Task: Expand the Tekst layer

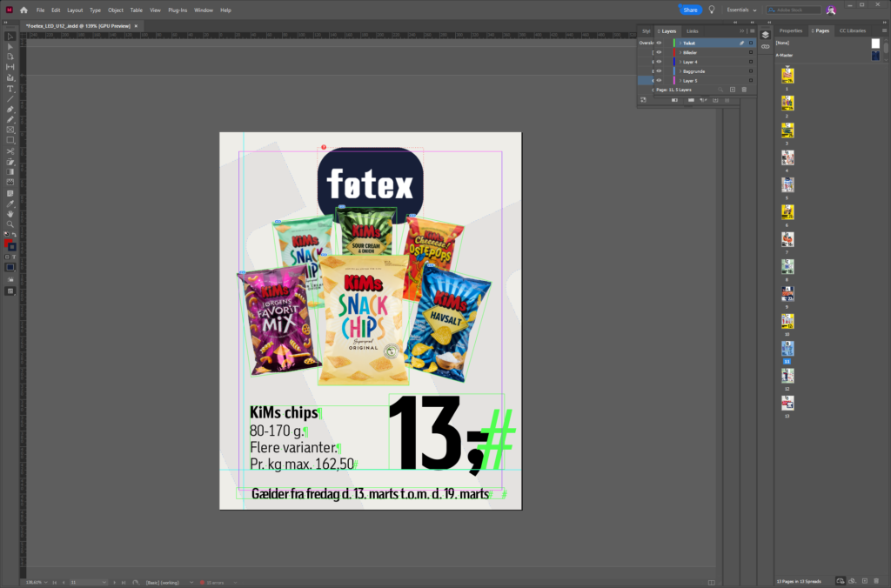Action: pos(680,43)
